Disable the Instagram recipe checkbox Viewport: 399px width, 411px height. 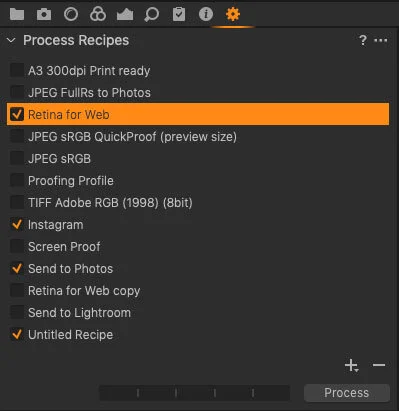pos(17,224)
